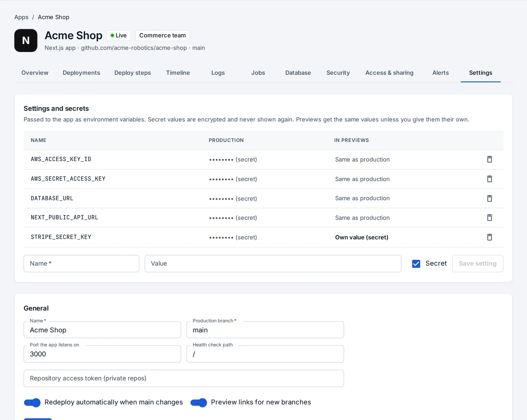Click the AWS_ACCESS_KEY_ID name cell
Screen dimensions: 527x420
[61, 159]
